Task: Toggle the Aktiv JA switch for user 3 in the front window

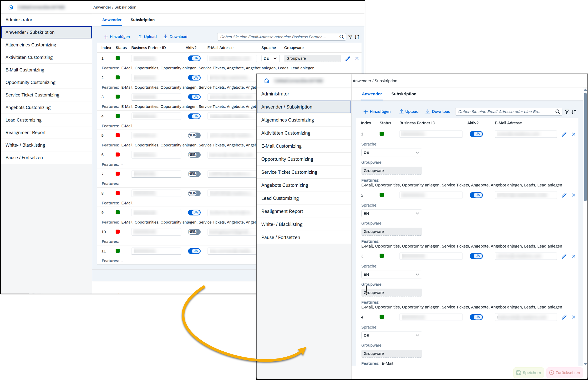Action: click(476, 256)
